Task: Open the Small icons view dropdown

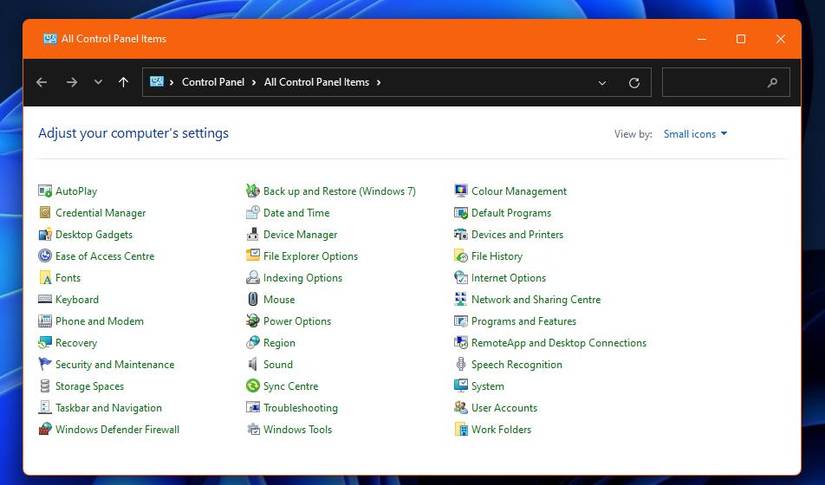Action: 695,134
